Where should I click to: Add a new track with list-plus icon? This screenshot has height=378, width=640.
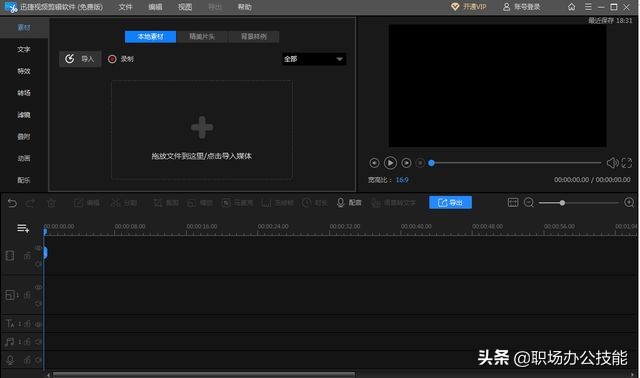(23, 228)
